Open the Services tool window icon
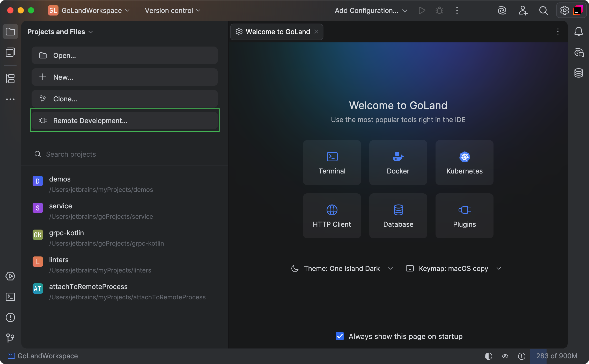589x364 pixels. tap(10, 276)
